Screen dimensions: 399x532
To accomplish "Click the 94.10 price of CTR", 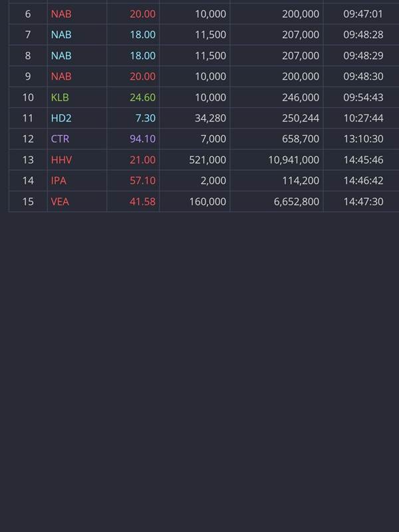I will click(142, 139).
